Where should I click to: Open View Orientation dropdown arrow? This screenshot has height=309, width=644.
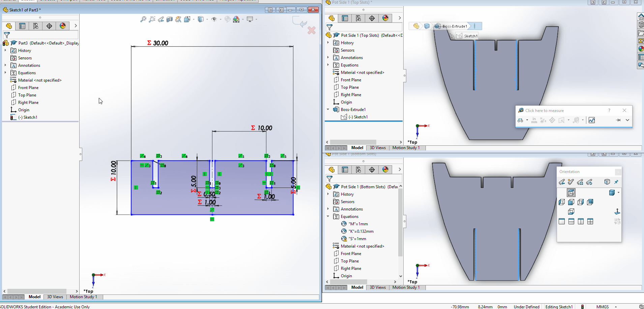[194, 20]
